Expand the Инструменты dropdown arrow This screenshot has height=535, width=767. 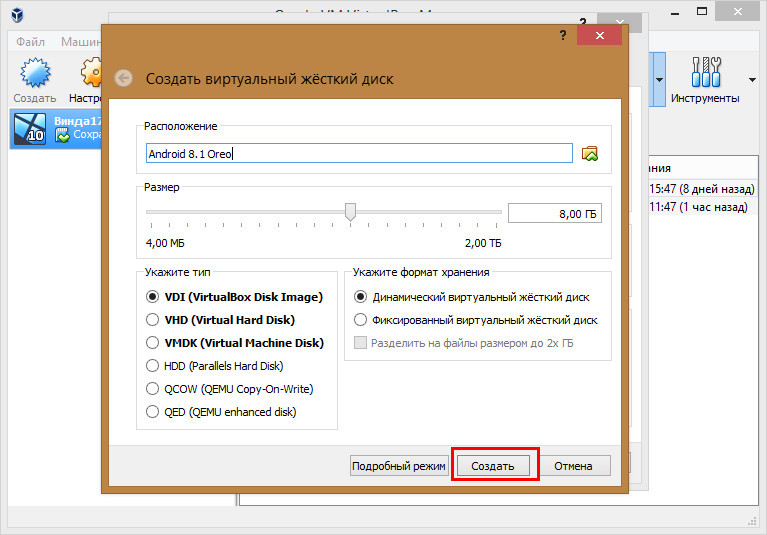(752, 80)
